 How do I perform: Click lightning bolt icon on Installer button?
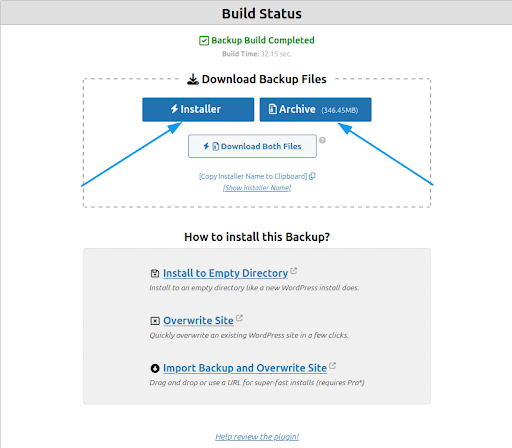pos(174,109)
